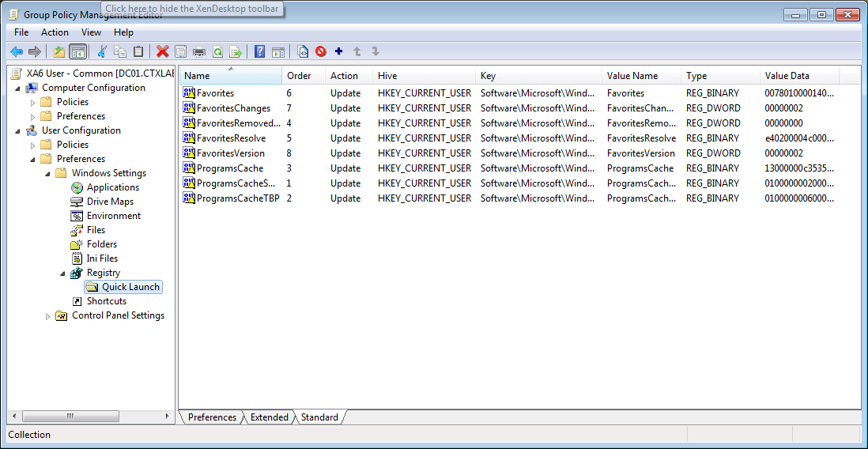Screen dimensions: 868x449
Task: Cut selection with the scissors icon
Action: click(102, 52)
